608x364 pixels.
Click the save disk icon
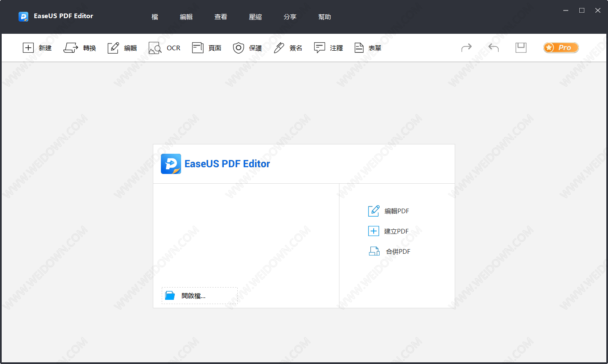coord(521,47)
